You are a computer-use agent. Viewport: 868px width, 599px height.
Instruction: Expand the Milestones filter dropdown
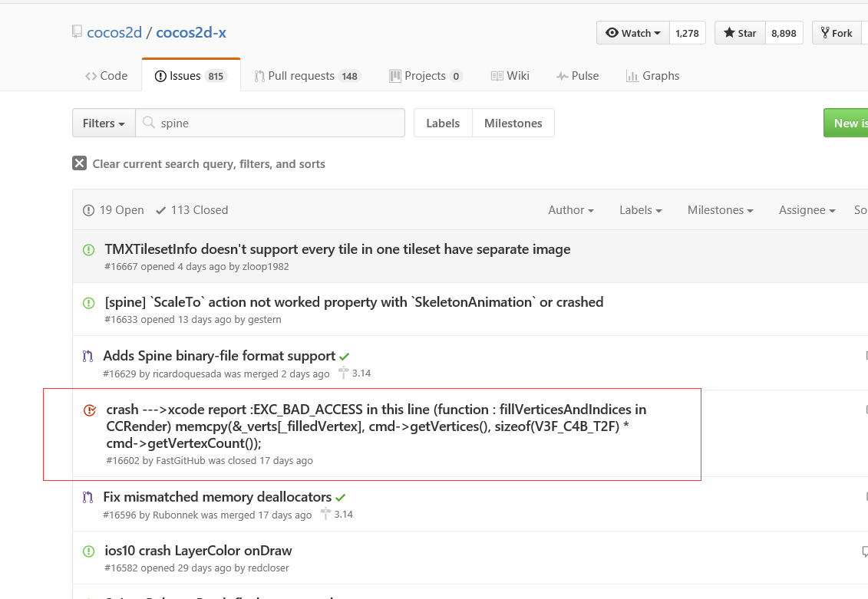[x=720, y=210]
